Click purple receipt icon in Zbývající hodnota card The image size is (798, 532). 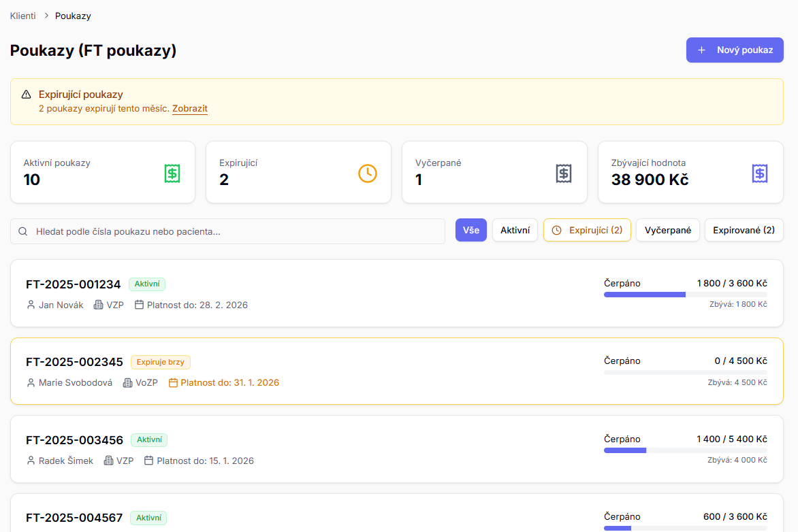pos(760,173)
